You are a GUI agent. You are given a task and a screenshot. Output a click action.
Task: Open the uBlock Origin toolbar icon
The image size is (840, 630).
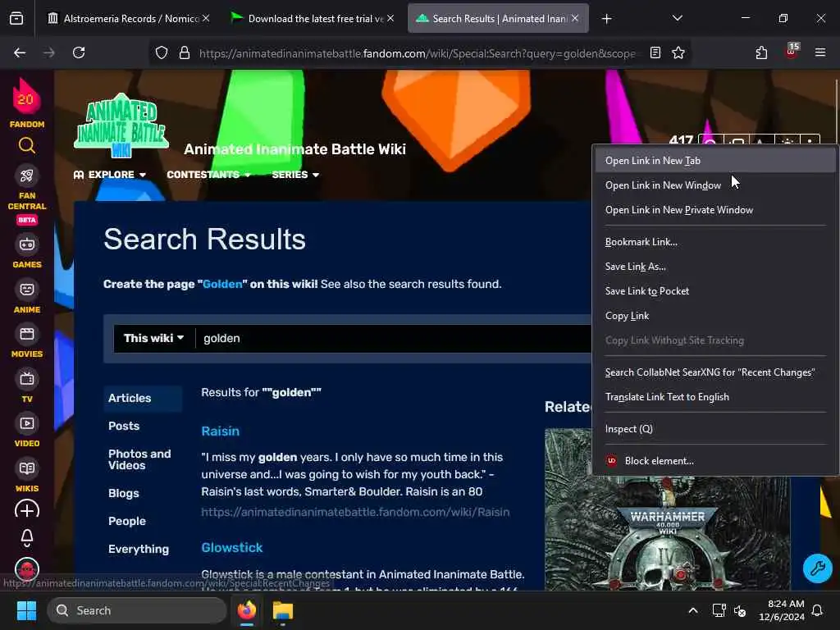pyautogui.click(x=792, y=52)
